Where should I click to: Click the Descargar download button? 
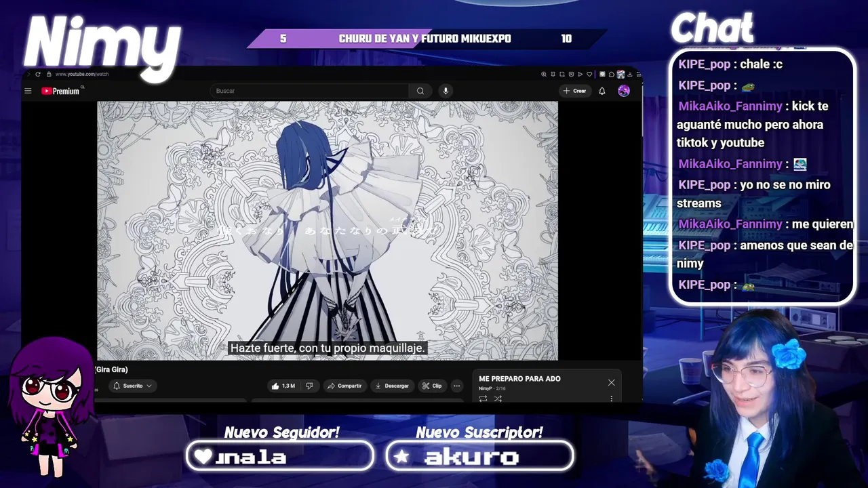point(392,386)
